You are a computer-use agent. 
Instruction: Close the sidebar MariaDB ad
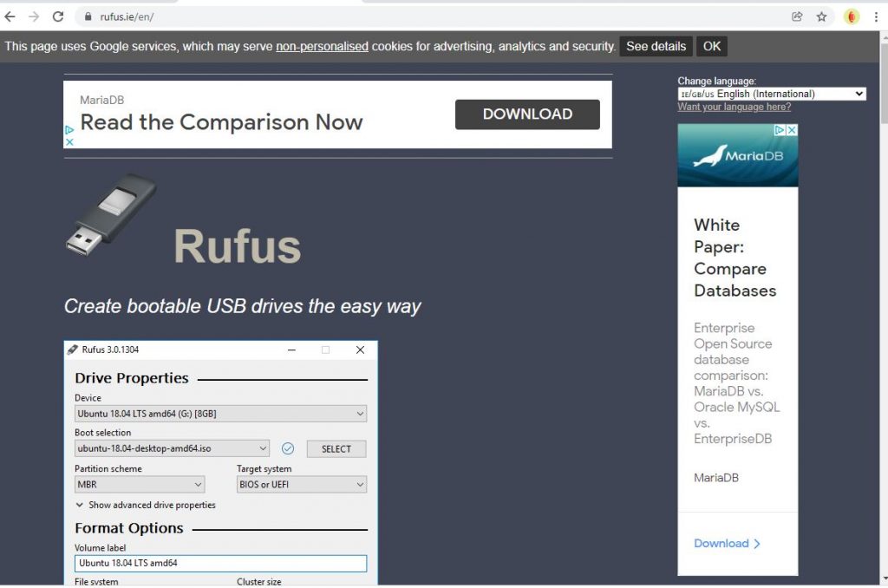pyautogui.click(x=792, y=130)
